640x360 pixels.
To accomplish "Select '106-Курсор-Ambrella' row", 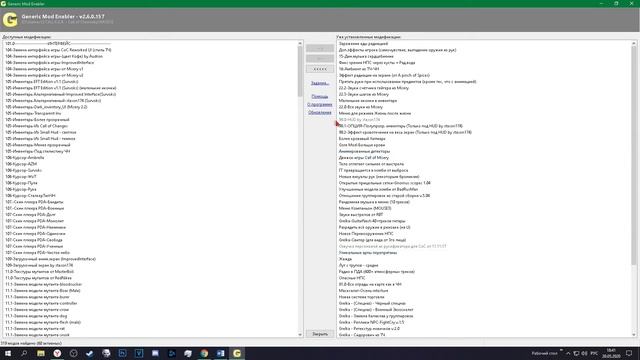I will click(x=24, y=158).
